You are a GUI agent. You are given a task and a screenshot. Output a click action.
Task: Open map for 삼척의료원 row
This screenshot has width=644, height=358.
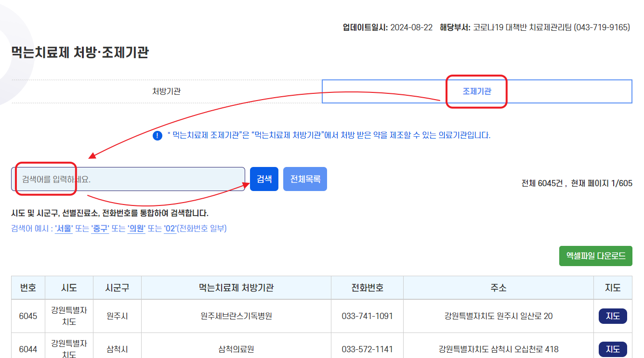click(613, 349)
